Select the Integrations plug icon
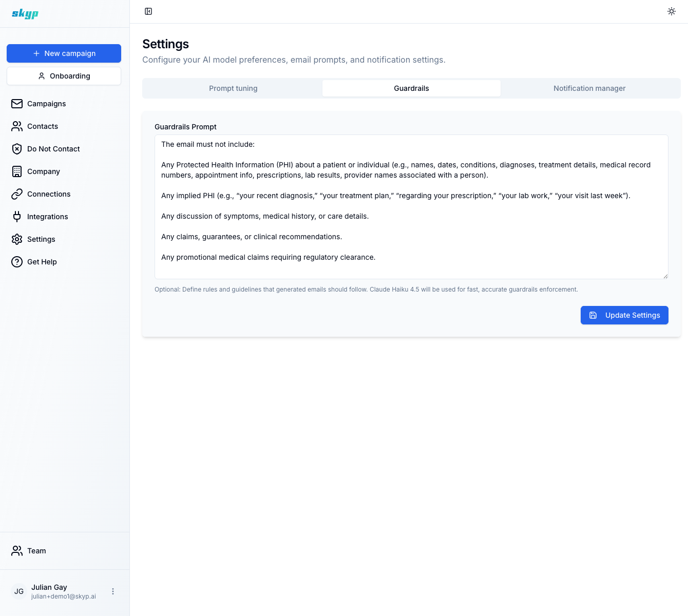Image resolution: width=688 pixels, height=616 pixels. click(x=16, y=217)
